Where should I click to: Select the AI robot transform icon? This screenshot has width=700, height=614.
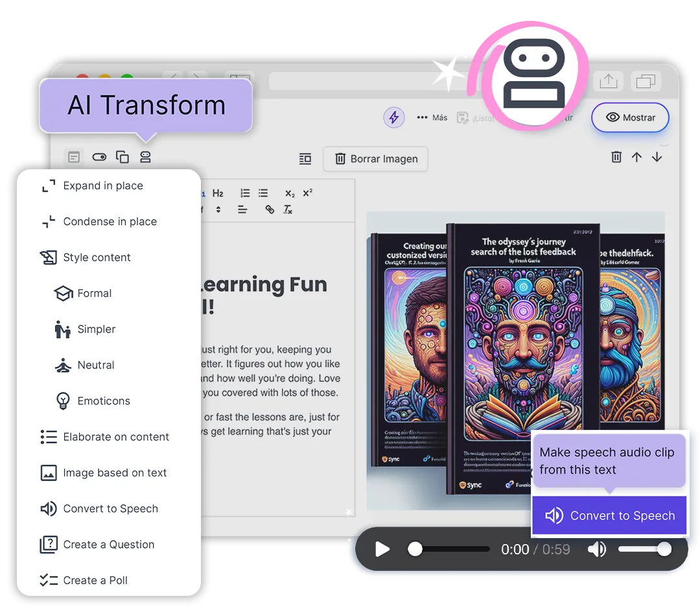pos(146,157)
